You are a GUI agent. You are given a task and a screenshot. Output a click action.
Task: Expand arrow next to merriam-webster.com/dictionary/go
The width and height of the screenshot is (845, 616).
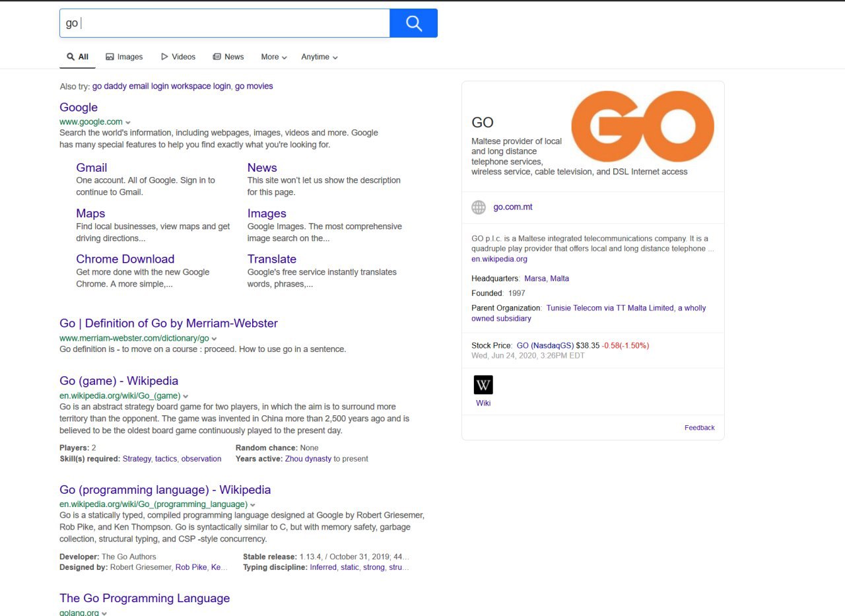pos(215,339)
